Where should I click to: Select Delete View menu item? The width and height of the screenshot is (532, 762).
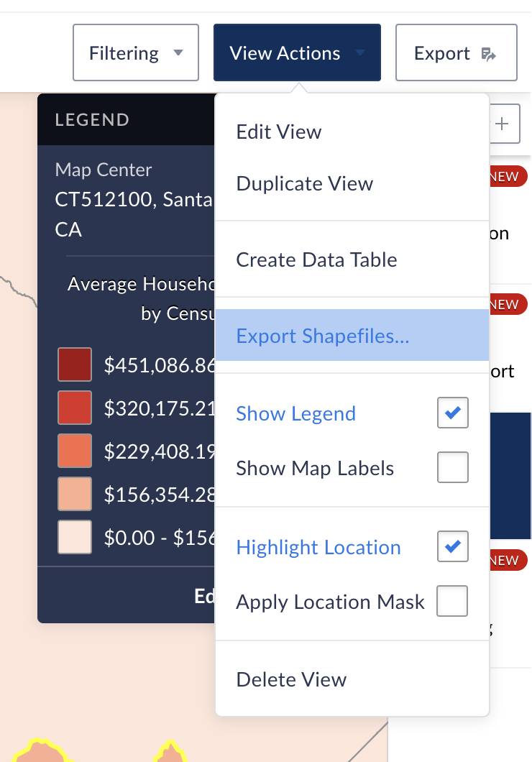coord(352,679)
